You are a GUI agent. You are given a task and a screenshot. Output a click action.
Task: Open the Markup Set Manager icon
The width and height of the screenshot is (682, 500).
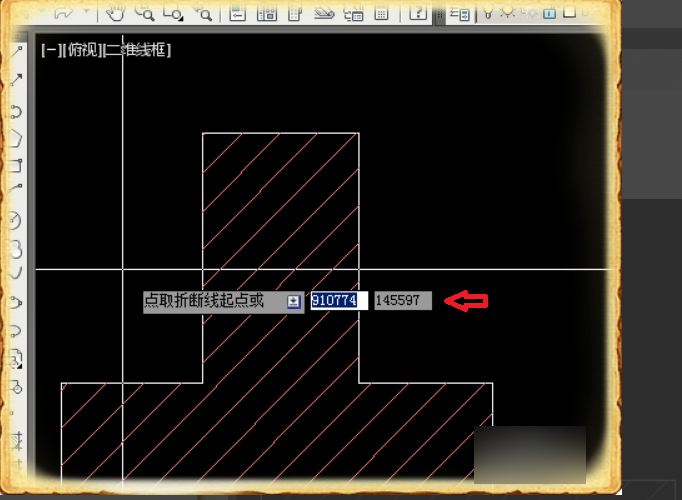click(x=353, y=13)
